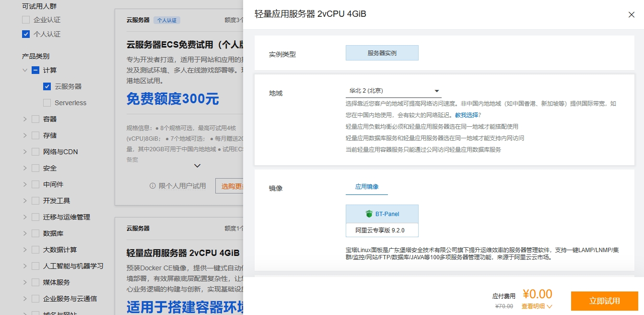
Task: Click the ¥0.00 payable amount
Action: (537, 294)
